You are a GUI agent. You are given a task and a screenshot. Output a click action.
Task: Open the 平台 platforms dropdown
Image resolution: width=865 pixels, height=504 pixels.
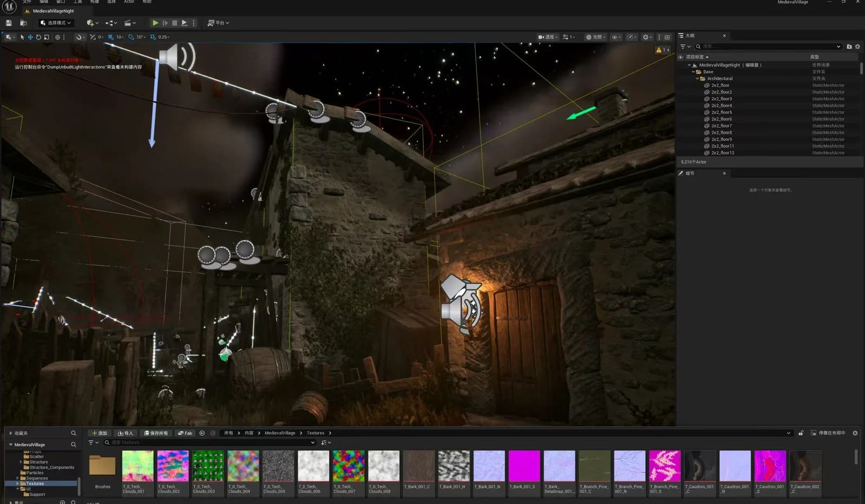point(218,23)
